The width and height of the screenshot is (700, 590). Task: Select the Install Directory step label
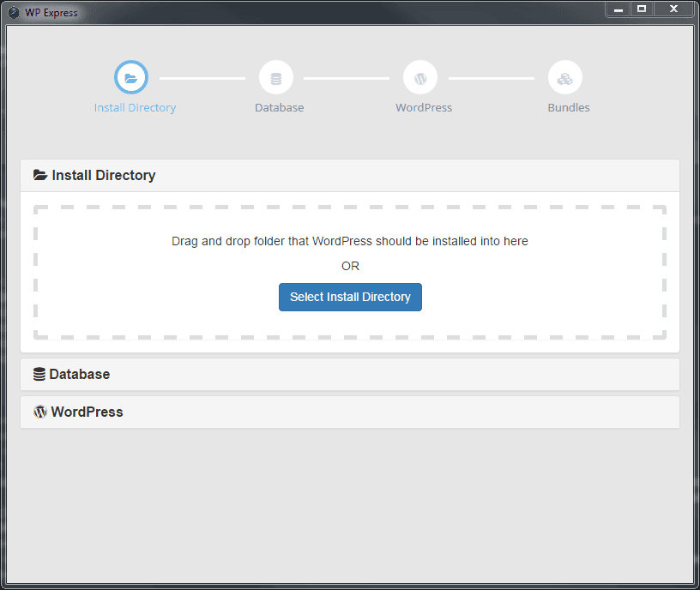coord(135,107)
